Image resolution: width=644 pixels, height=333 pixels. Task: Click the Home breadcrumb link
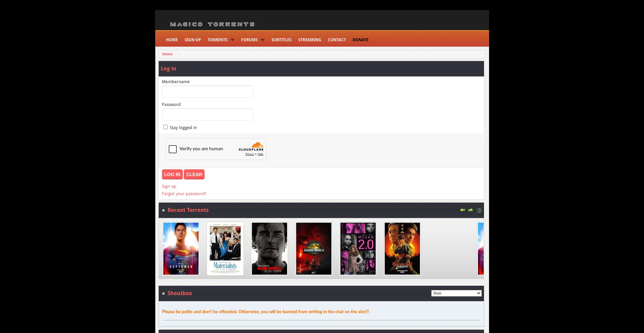coord(167,54)
